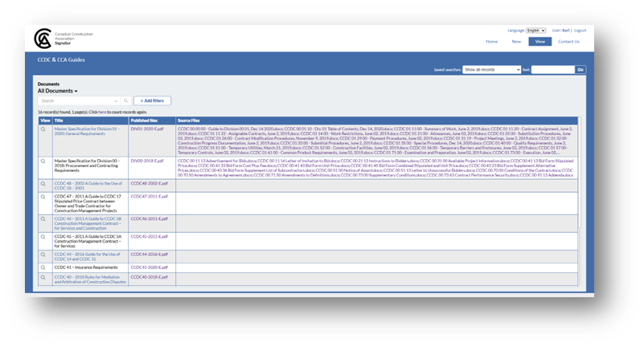Open DIV01-2020-E.pdf published file

pos(147,129)
